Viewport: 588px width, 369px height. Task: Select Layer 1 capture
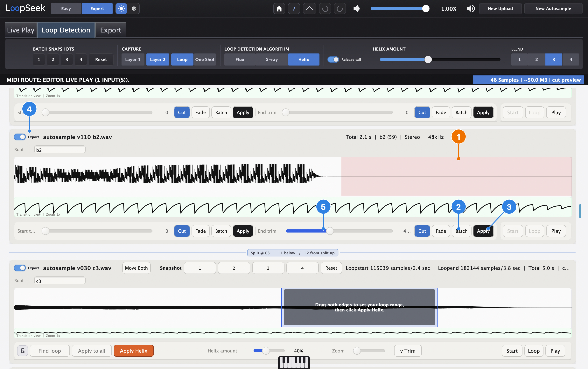pos(133,59)
